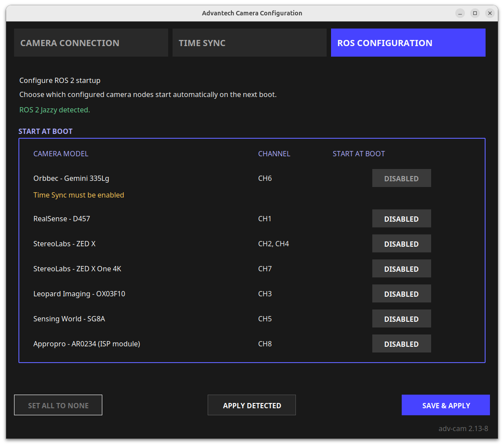
Task: Click the CH8 channel value
Action: 265,344
